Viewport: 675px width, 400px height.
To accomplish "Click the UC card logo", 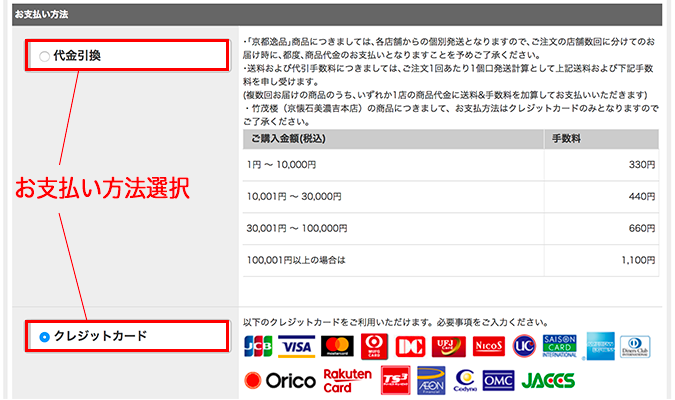I will click(x=524, y=346).
